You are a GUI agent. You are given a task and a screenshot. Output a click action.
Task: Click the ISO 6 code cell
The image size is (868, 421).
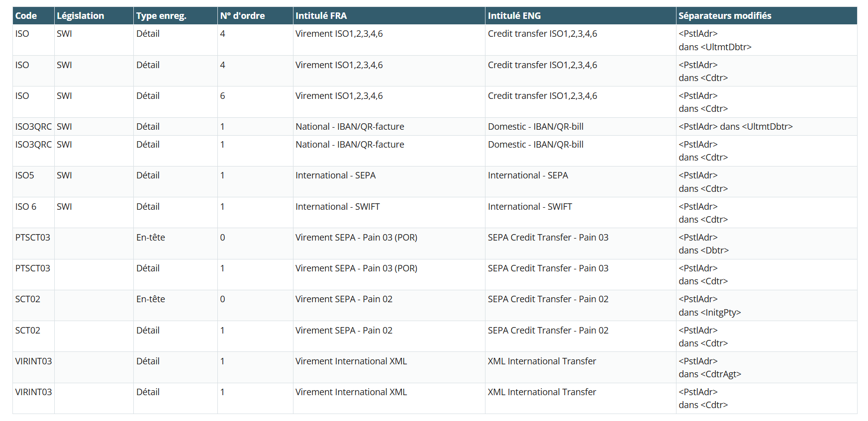coord(26,207)
